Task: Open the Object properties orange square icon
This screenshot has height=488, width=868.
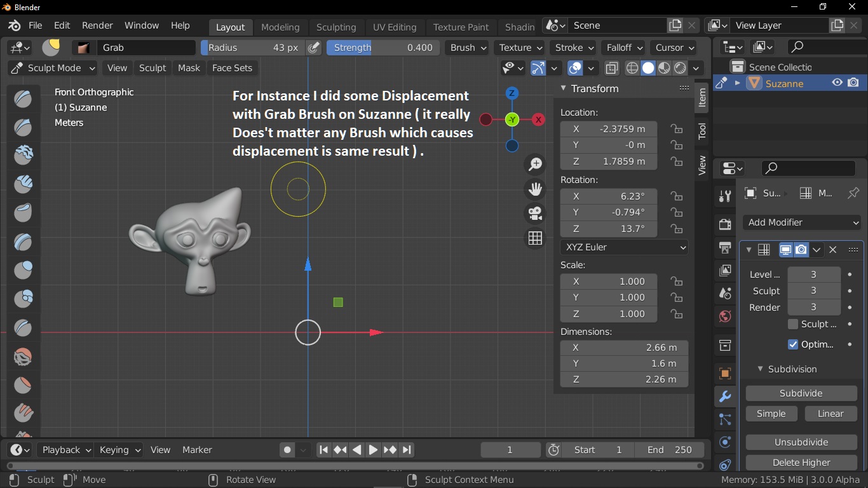Action: [x=725, y=373]
